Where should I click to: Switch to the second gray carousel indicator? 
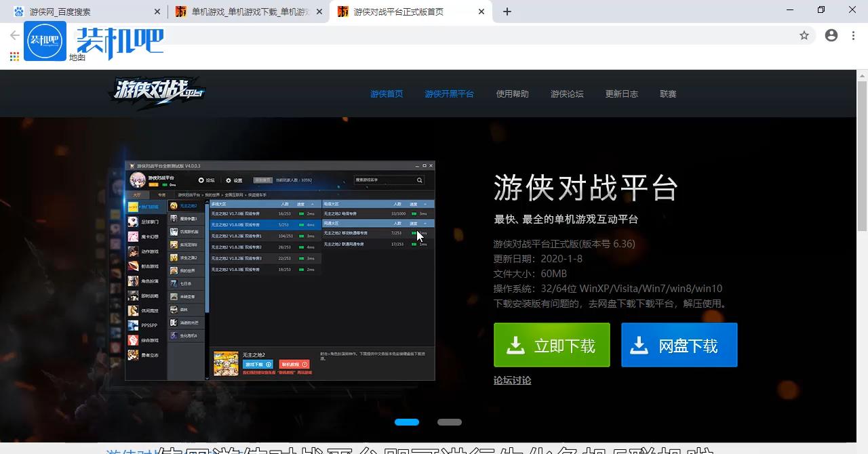pos(450,422)
